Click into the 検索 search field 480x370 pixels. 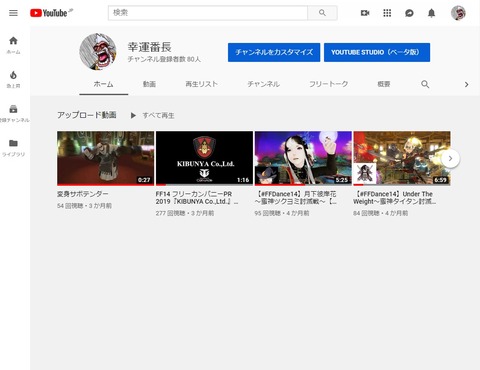pyautogui.click(x=208, y=13)
